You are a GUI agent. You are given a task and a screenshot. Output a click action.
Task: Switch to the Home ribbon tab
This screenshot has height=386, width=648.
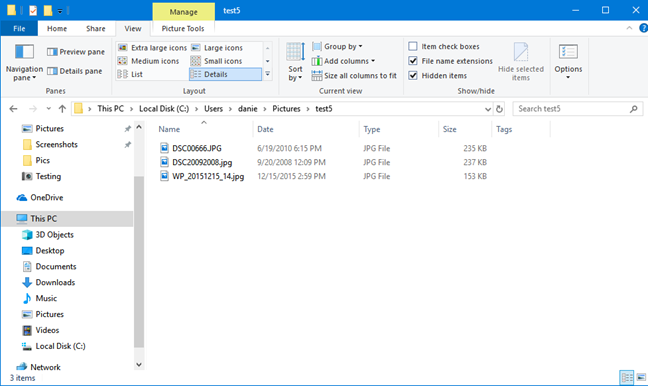[57, 29]
